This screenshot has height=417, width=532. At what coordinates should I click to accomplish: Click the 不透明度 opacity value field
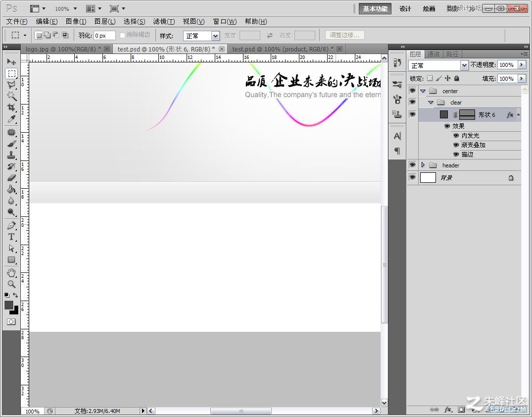[x=507, y=64]
